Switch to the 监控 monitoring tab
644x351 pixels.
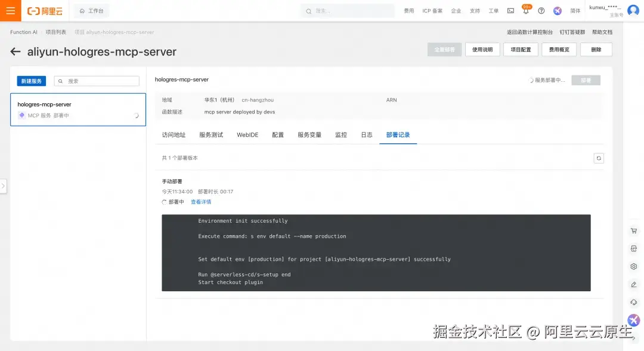click(x=340, y=135)
